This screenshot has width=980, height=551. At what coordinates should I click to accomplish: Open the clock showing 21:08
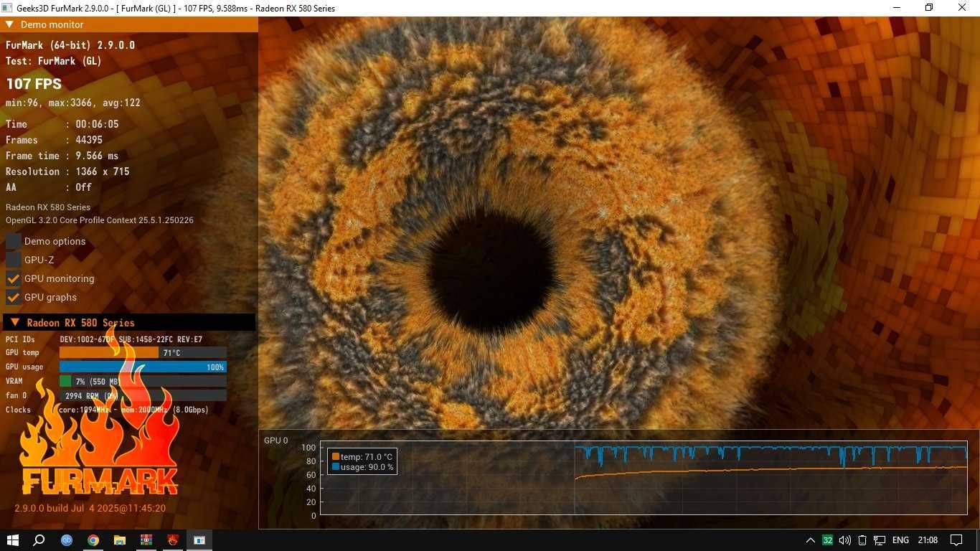point(928,540)
